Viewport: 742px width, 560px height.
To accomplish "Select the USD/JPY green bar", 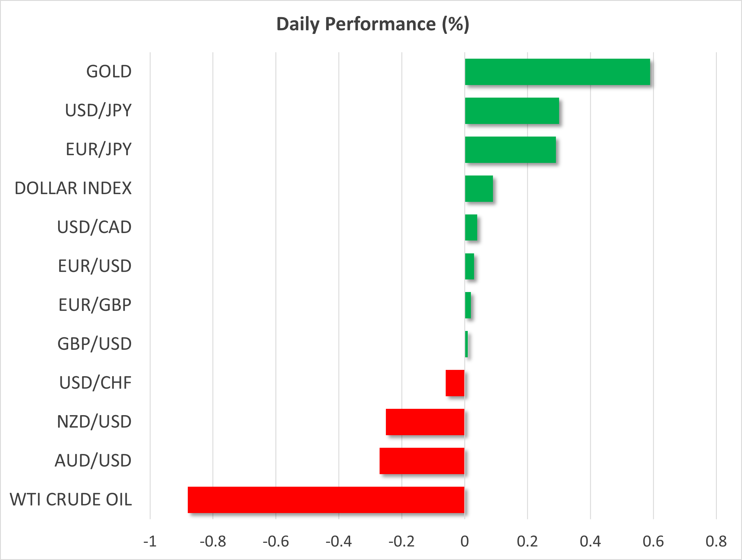I will (512, 111).
